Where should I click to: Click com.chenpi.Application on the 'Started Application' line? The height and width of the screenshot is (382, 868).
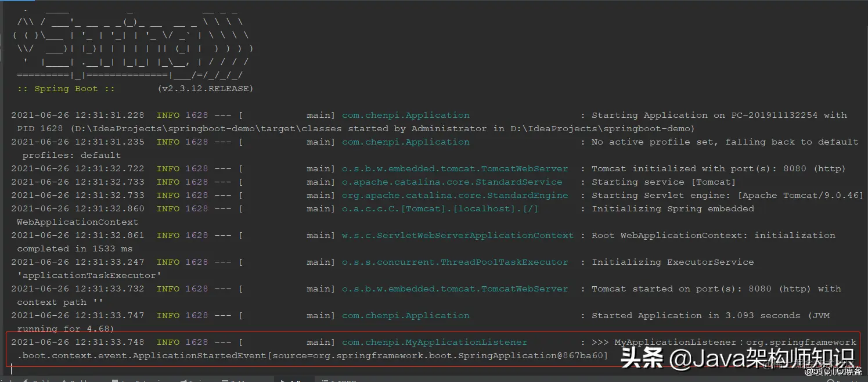pyautogui.click(x=406, y=316)
